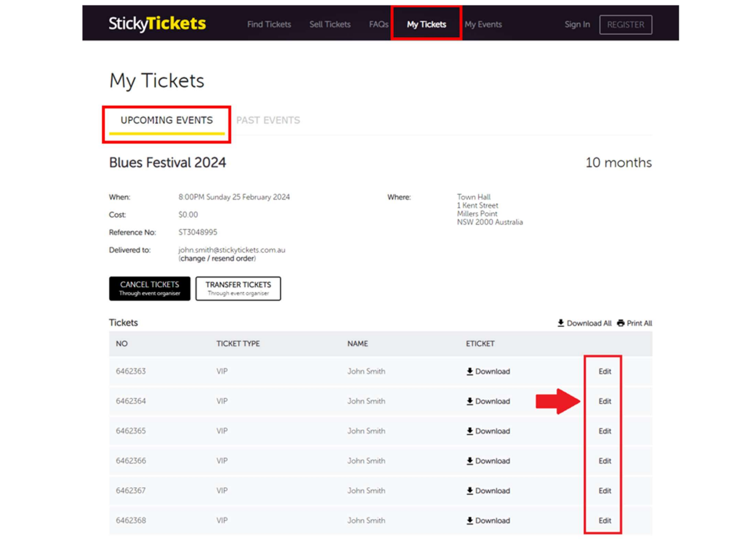Click the date 8:00PM Sunday 25 February 2024
The width and height of the screenshot is (756, 543).
pyautogui.click(x=234, y=197)
